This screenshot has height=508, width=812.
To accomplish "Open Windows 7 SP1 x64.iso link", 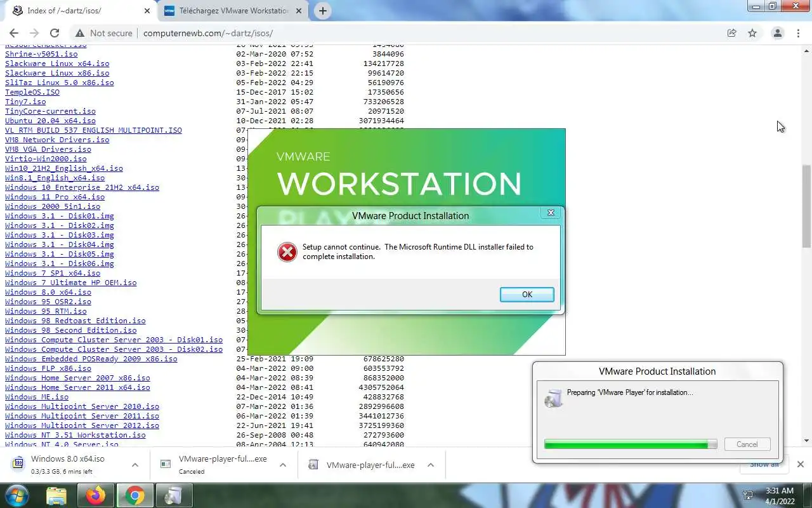I will tap(53, 273).
